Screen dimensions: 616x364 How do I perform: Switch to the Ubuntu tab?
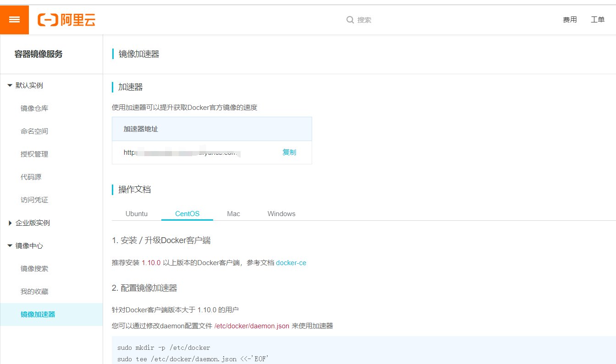point(137,214)
